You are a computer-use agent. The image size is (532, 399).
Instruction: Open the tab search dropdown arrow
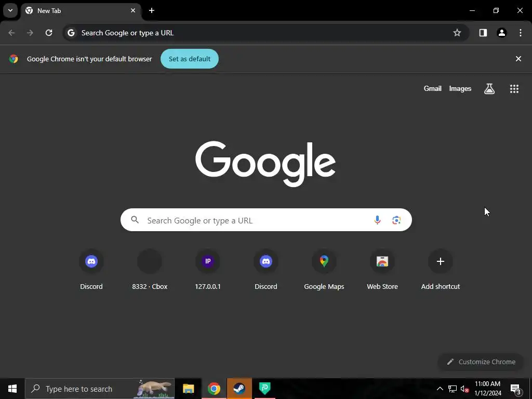click(10, 10)
